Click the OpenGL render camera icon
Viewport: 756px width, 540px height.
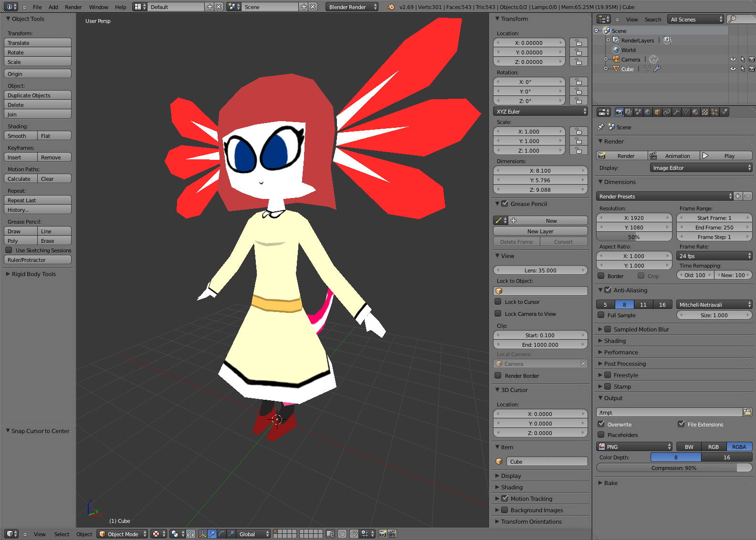click(383, 534)
